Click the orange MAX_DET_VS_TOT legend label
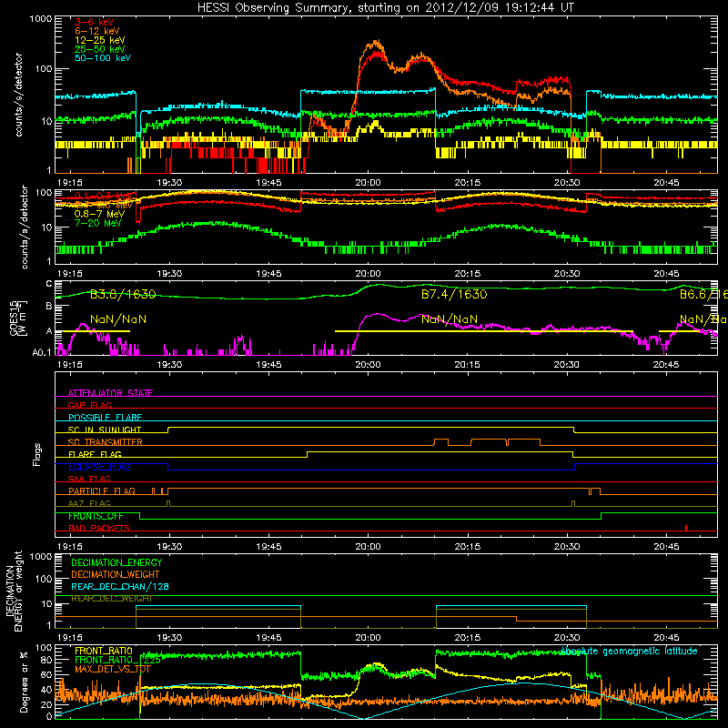 coord(113,670)
